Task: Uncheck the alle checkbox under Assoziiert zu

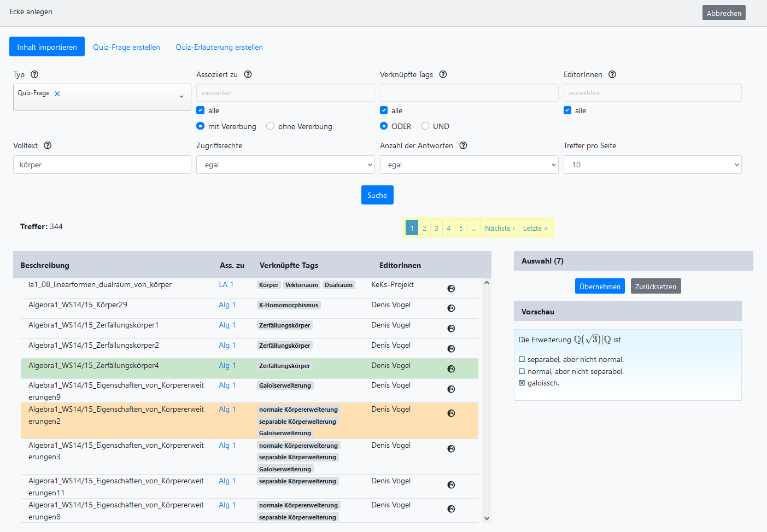Action: click(201, 110)
